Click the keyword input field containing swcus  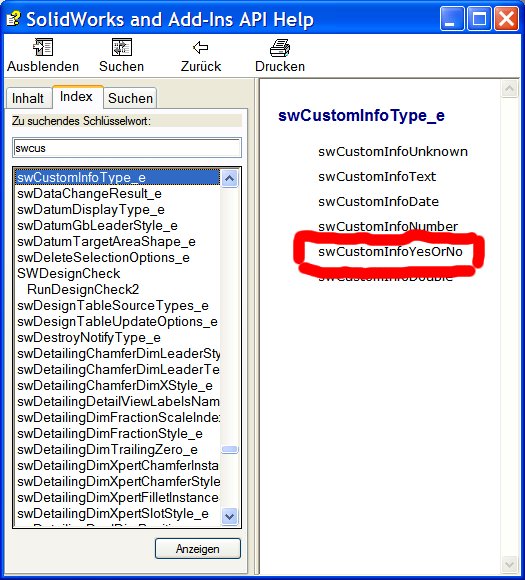coord(127,148)
